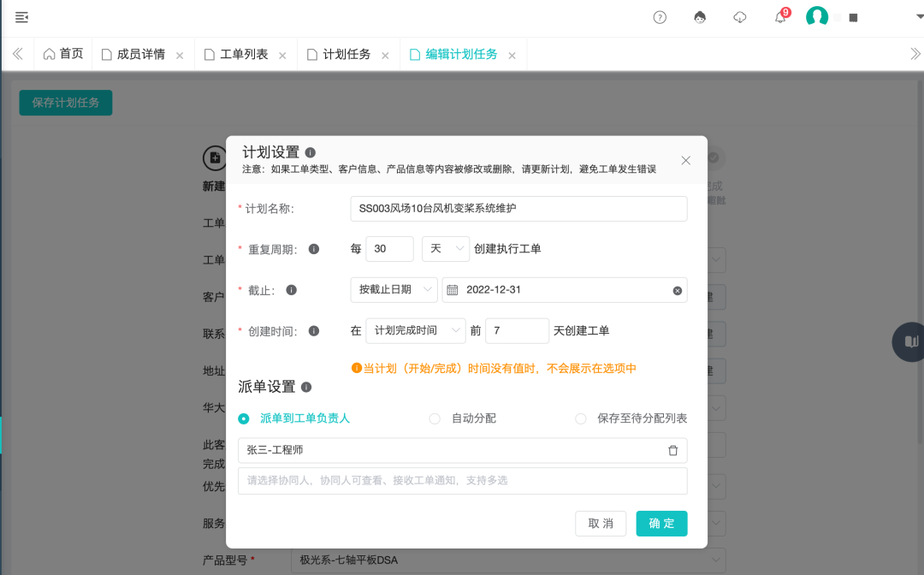924x575 pixels.
Task: Switch to the 工单列表 tab
Action: pos(244,54)
